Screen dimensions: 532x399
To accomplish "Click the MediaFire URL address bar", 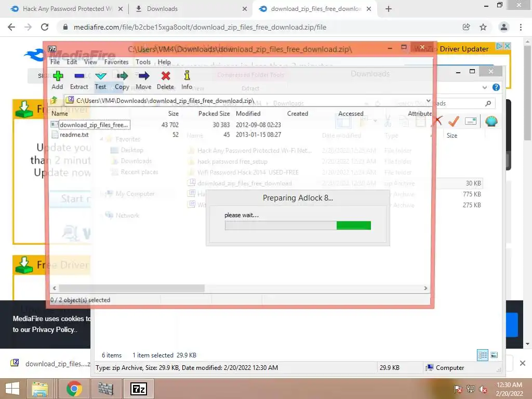I will [200, 27].
